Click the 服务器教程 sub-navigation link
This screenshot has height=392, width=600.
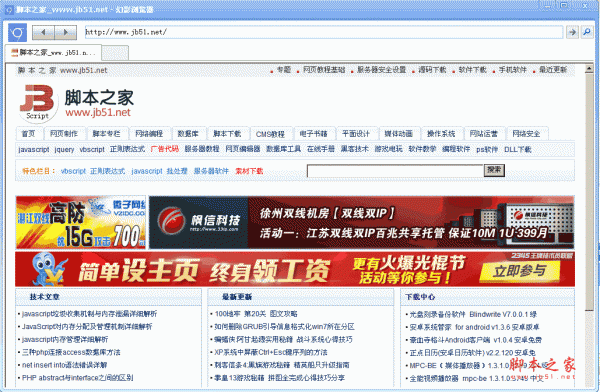[x=202, y=149]
